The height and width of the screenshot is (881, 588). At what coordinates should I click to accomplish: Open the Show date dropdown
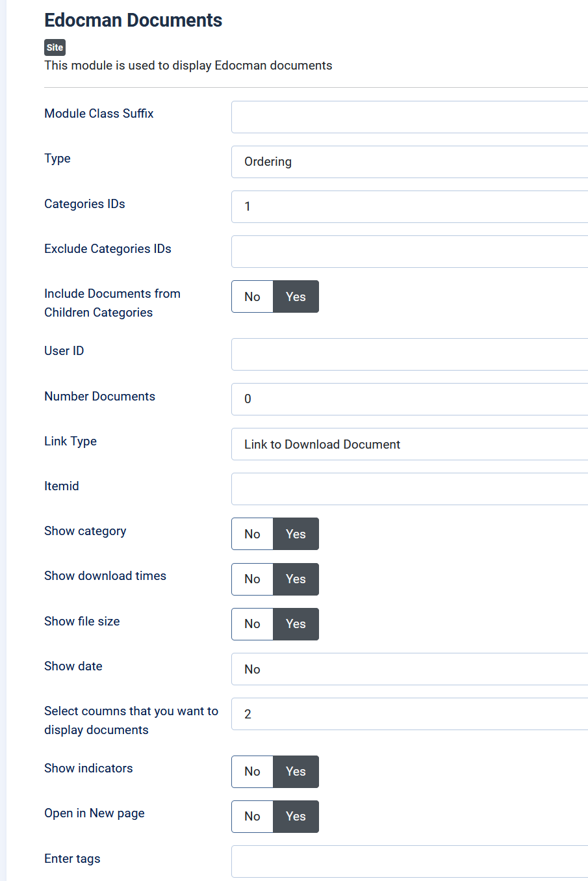point(409,669)
